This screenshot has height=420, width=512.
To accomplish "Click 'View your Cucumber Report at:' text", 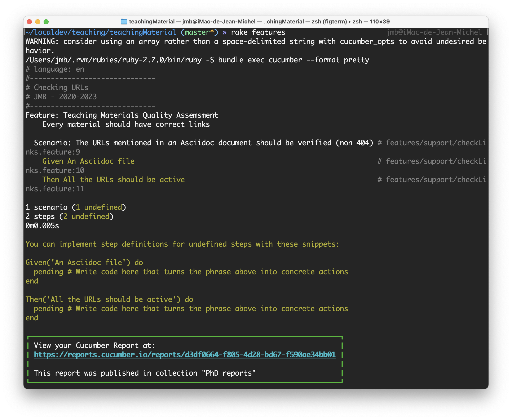I will (94, 345).
